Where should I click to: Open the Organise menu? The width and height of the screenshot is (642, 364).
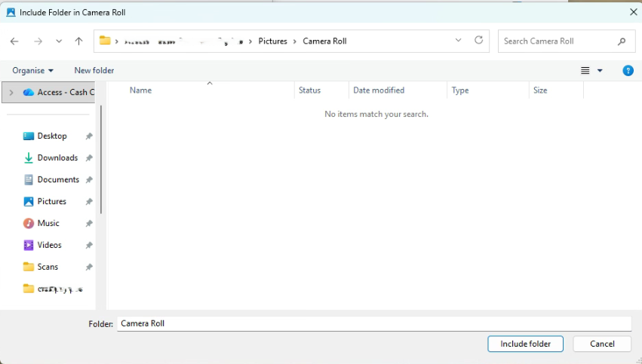point(32,70)
